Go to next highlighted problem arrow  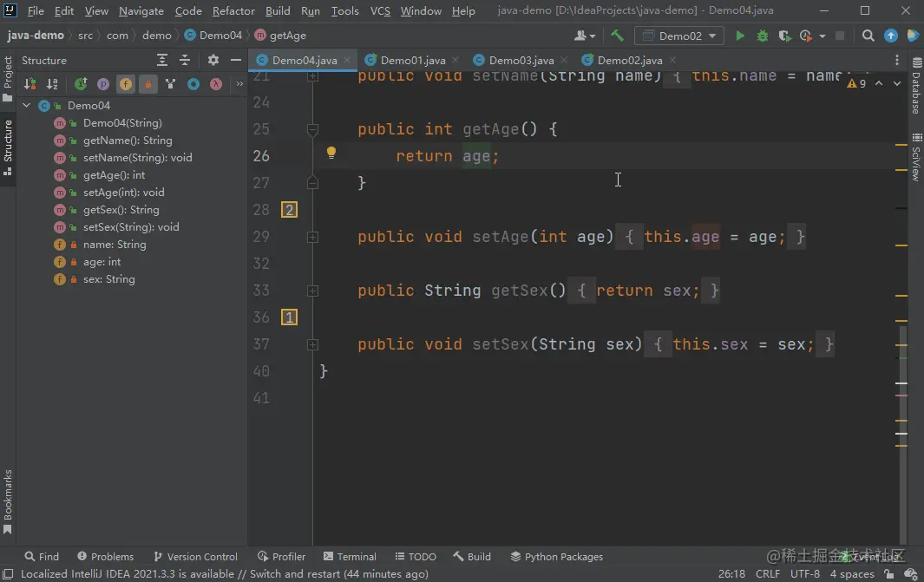pos(897,83)
